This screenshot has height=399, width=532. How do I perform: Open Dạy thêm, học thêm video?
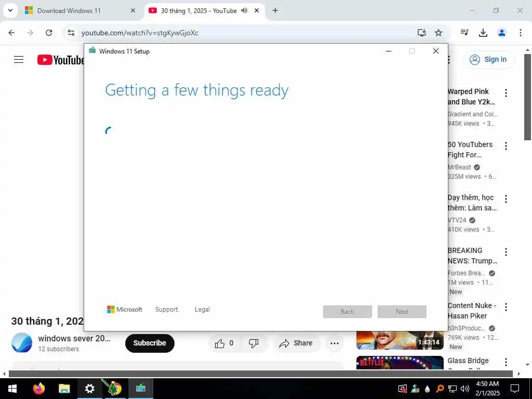pos(472,203)
